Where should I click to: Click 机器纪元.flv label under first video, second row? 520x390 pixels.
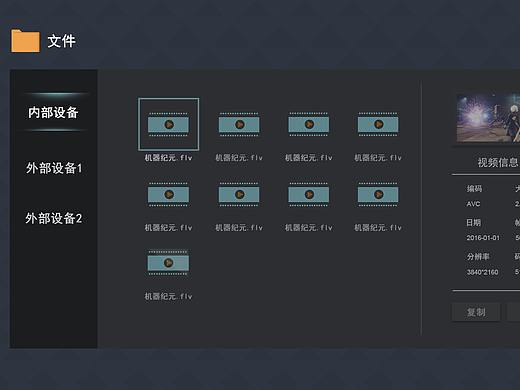pos(168,228)
